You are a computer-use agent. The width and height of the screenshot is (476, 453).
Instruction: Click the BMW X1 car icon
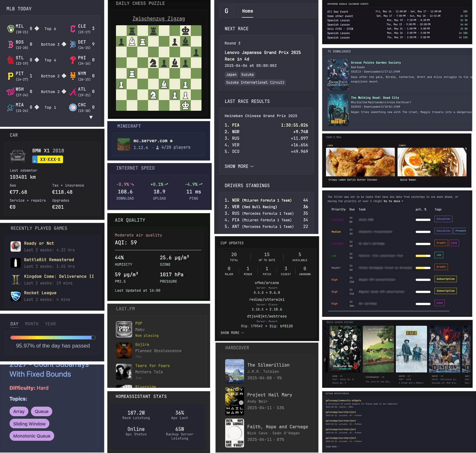[18, 156]
